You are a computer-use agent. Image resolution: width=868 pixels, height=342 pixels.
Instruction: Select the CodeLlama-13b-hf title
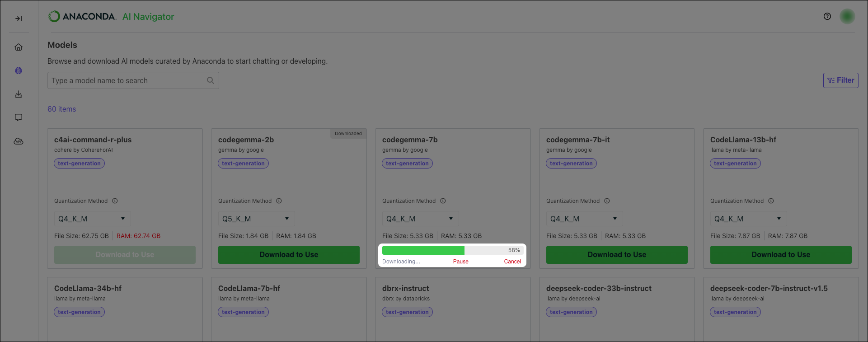743,140
